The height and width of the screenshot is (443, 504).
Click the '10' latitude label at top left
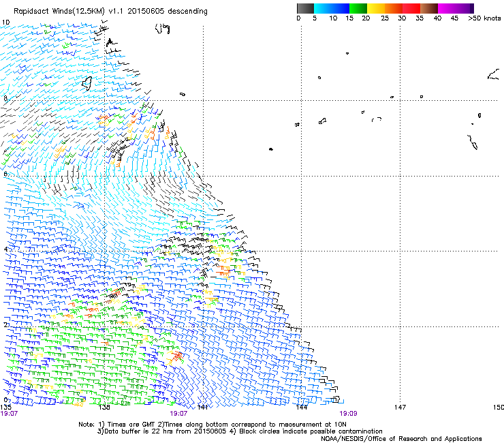coord(5,22)
